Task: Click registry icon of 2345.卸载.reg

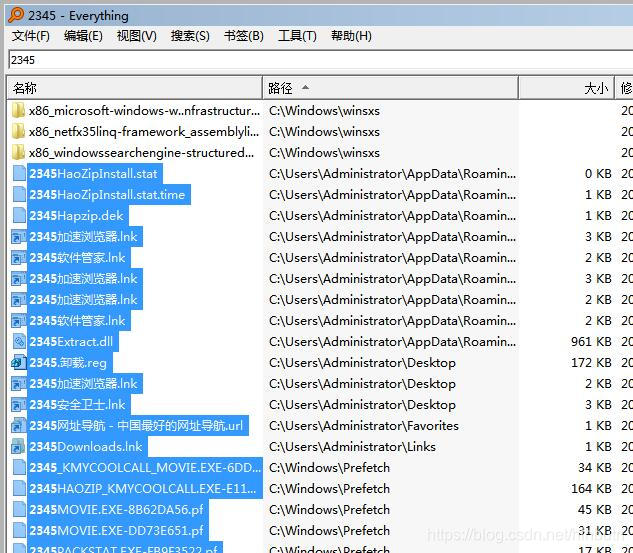Action: tap(19, 362)
